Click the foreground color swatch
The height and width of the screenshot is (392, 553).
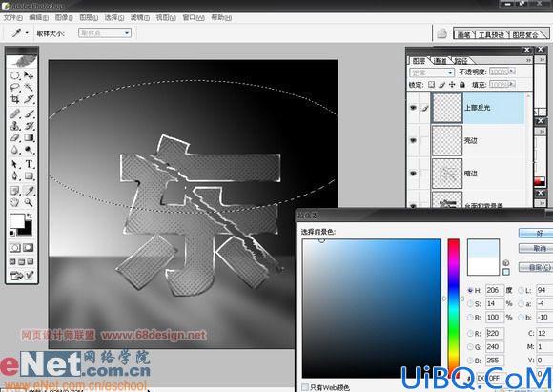16,221
